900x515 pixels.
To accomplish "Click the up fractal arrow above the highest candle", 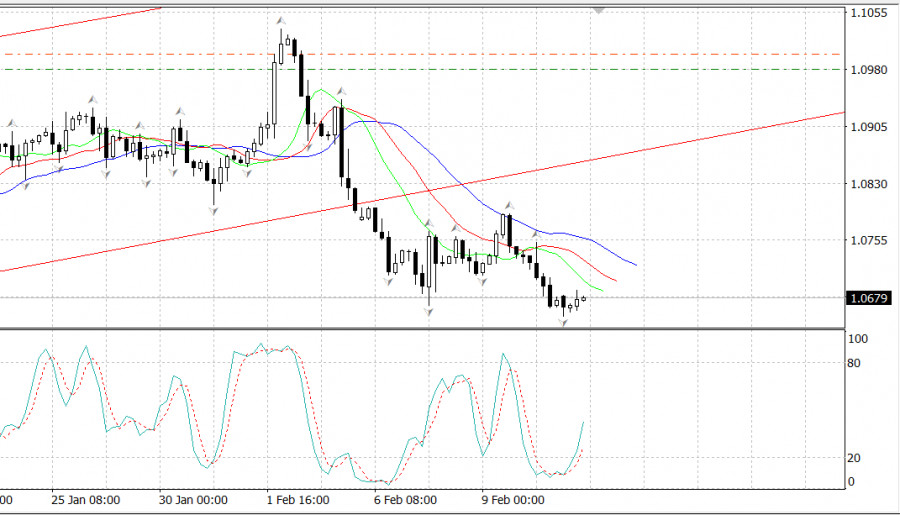I will pyautogui.click(x=281, y=22).
